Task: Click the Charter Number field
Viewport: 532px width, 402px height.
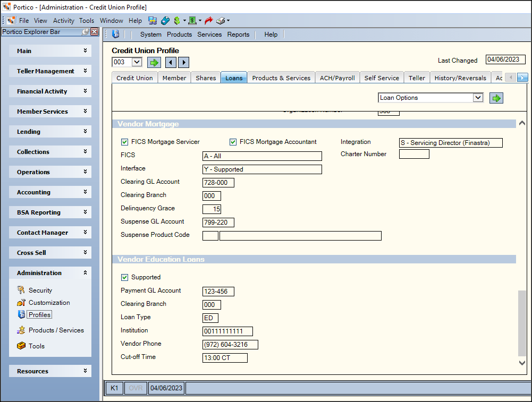Action: click(x=414, y=154)
